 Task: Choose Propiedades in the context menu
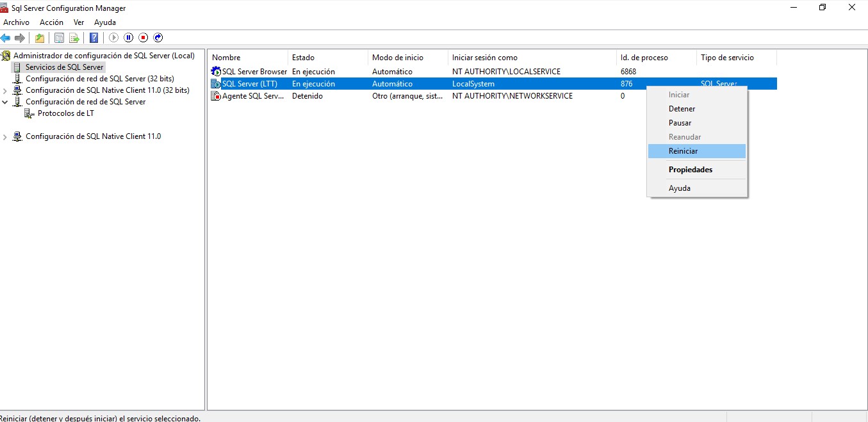point(697,170)
